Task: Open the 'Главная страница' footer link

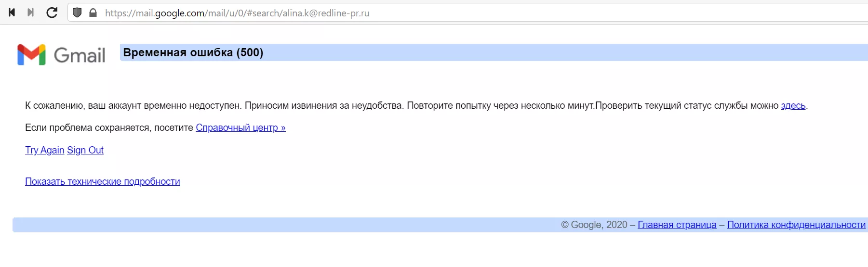Action: [677, 225]
